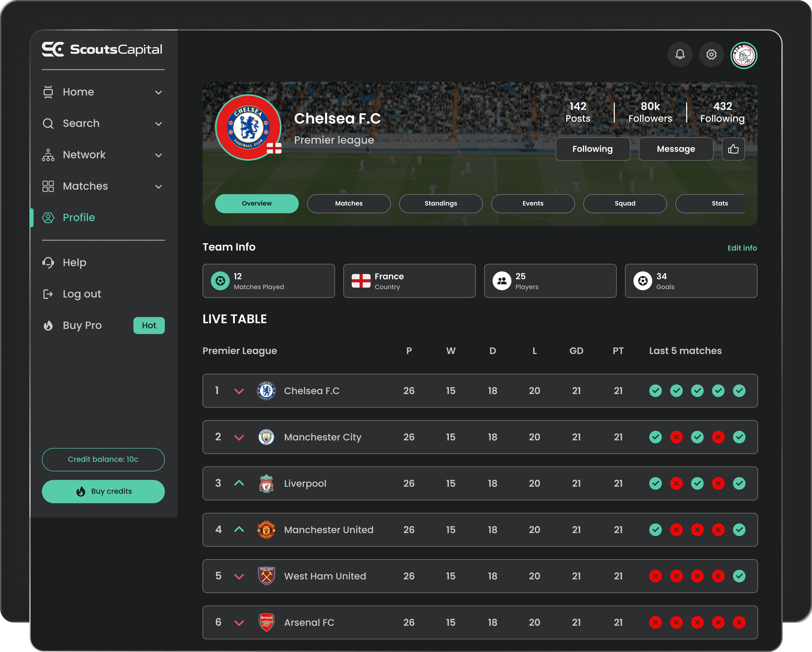Image resolution: width=812 pixels, height=652 pixels.
Task: Click the 142 Posts count
Action: tap(578, 112)
